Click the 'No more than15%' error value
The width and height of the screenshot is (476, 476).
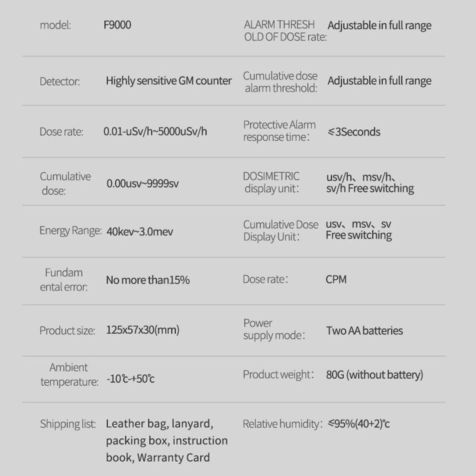147,280
